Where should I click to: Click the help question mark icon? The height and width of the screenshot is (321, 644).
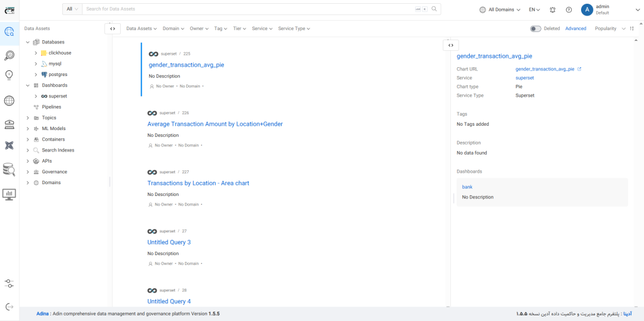pyautogui.click(x=569, y=9)
